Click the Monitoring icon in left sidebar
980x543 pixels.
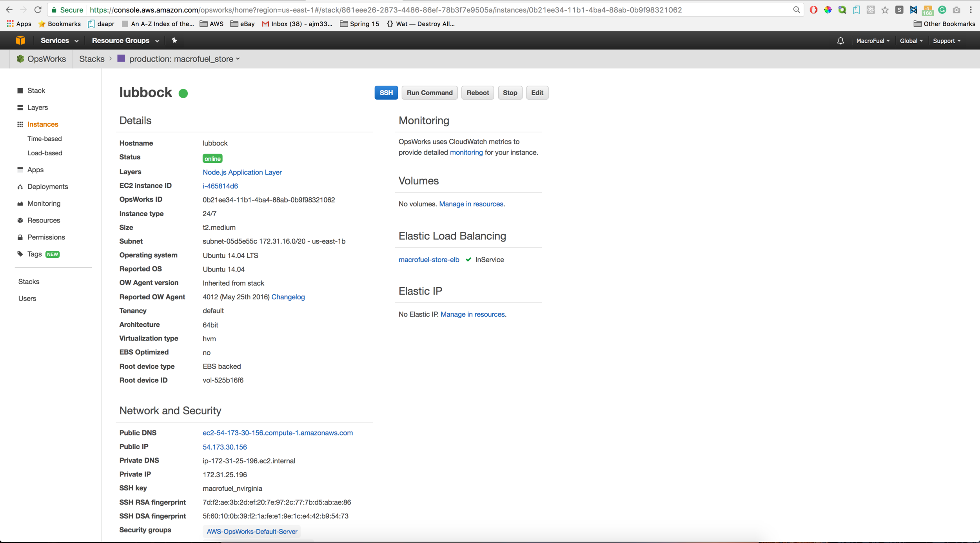(20, 203)
